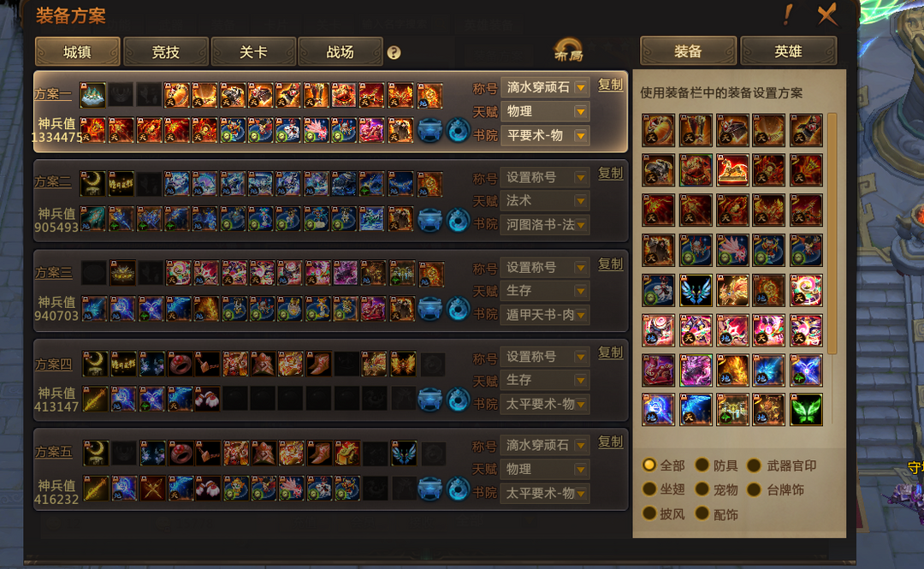The width and height of the screenshot is (924, 569).
Task: Open the question mark help icon
Action: [394, 52]
